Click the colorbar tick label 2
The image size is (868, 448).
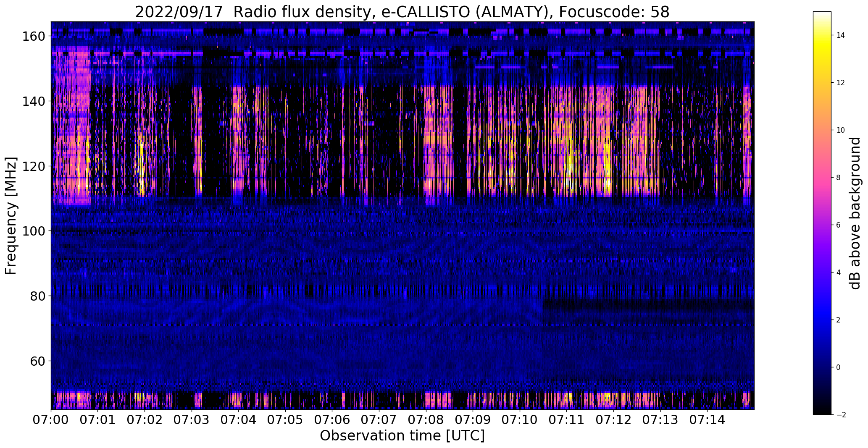click(x=838, y=320)
